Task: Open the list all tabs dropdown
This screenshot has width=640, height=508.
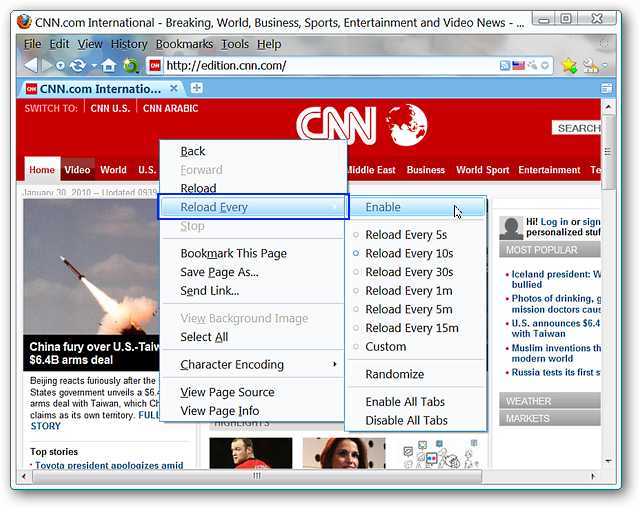Action: pyautogui.click(x=606, y=88)
